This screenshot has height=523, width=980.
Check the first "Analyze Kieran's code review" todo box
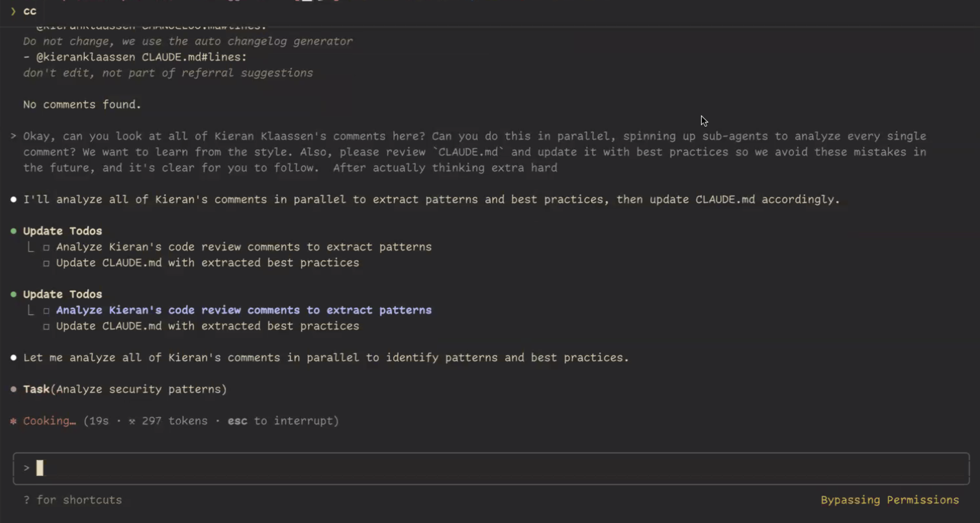pyautogui.click(x=46, y=248)
